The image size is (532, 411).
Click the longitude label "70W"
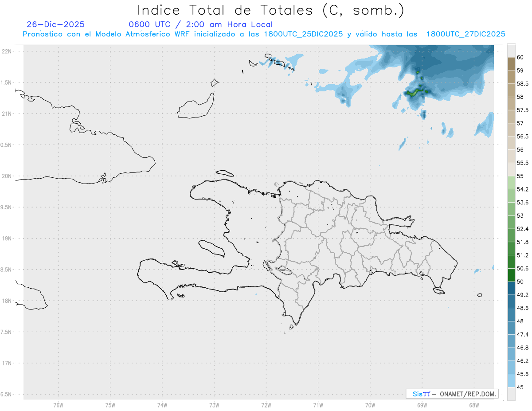[x=370, y=405]
